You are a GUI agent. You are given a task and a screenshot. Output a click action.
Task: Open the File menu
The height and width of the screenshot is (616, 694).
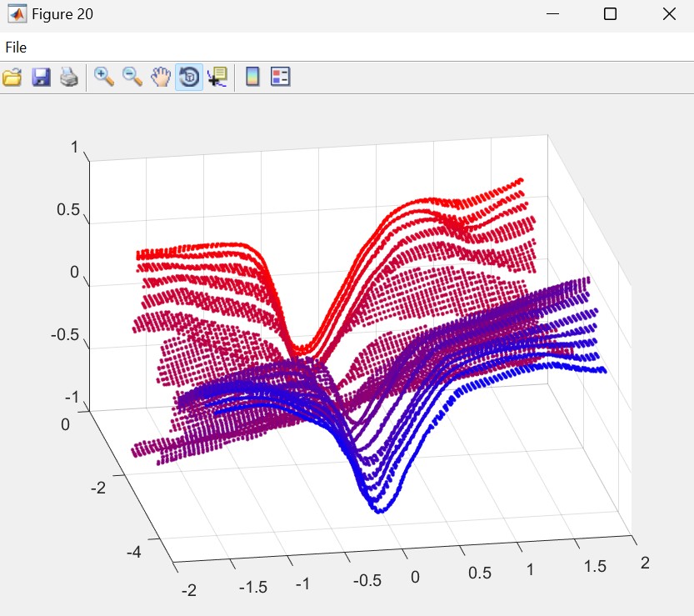16,48
